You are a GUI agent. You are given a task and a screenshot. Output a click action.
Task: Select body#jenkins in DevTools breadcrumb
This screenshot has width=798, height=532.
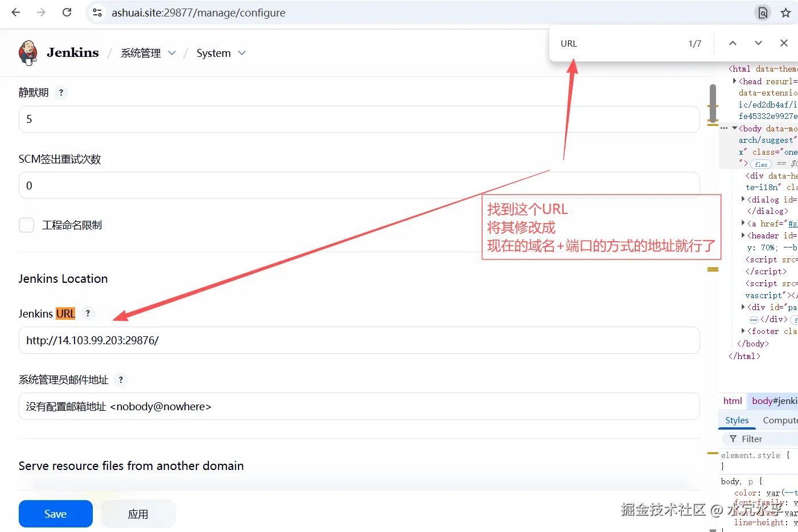point(774,401)
